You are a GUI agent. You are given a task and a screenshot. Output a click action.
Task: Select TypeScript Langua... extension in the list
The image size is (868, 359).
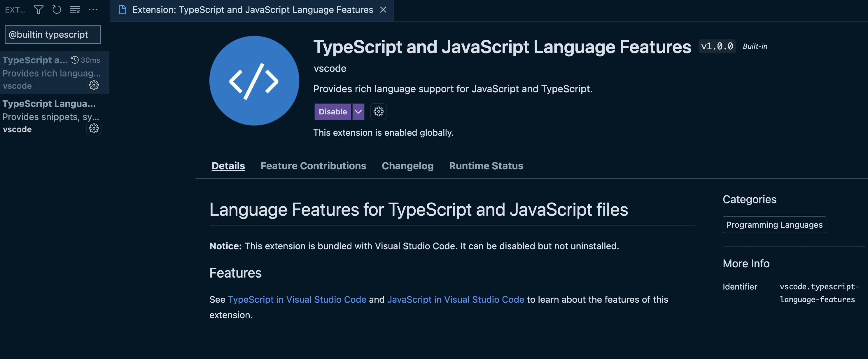click(x=55, y=116)
